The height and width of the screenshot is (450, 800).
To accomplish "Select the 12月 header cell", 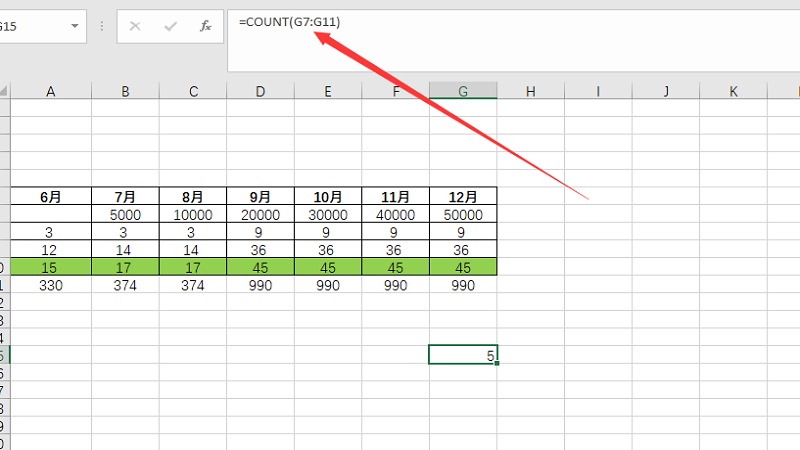I will pyautogui.click(x=463, y=197).
